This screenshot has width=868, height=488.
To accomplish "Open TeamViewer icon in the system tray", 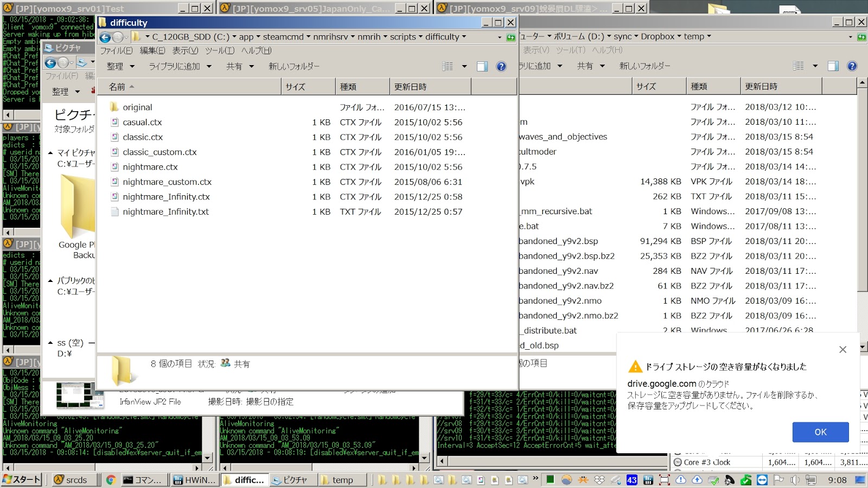I will [x=761, y=480].
